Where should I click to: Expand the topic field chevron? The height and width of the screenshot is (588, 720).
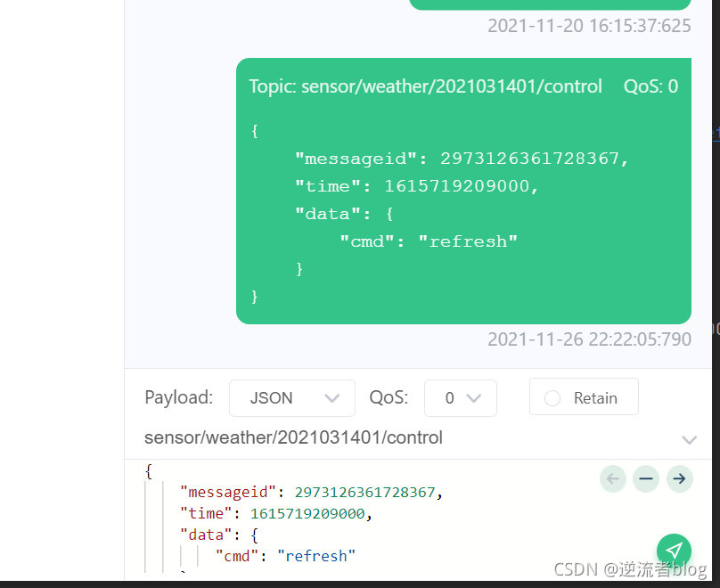[x=689, y=439]
